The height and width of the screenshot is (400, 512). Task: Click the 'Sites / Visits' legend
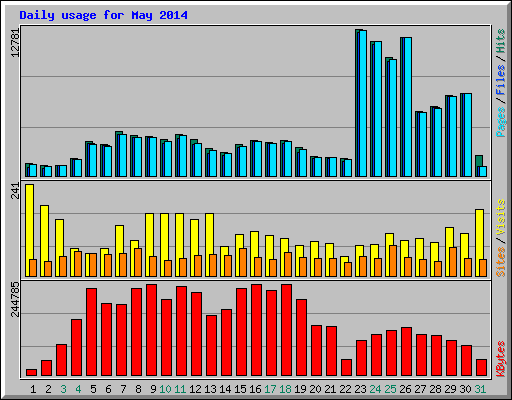click(501, 238)
